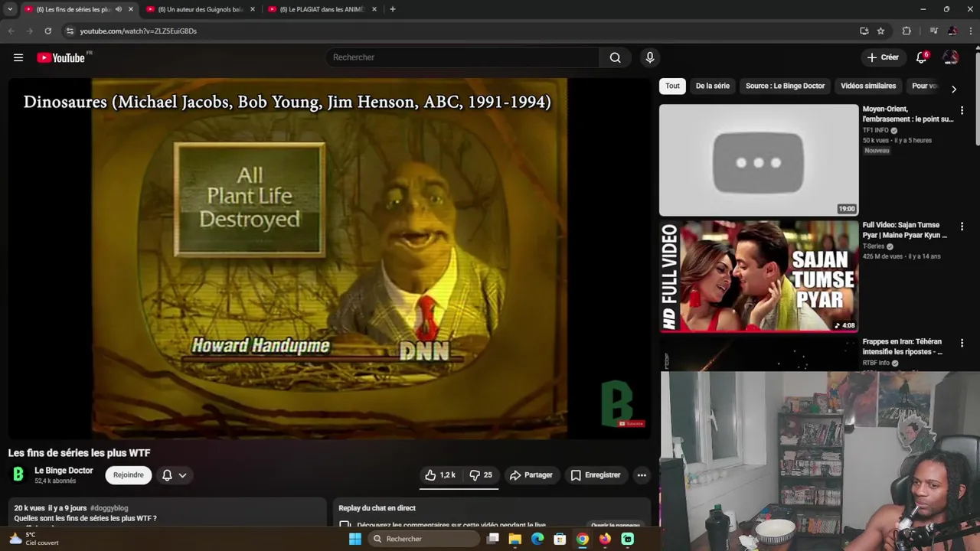The image size is (980, 551).
Task: Click the video player showing Dinosaures
Action: pyautogui.click(x=329, y=258)
